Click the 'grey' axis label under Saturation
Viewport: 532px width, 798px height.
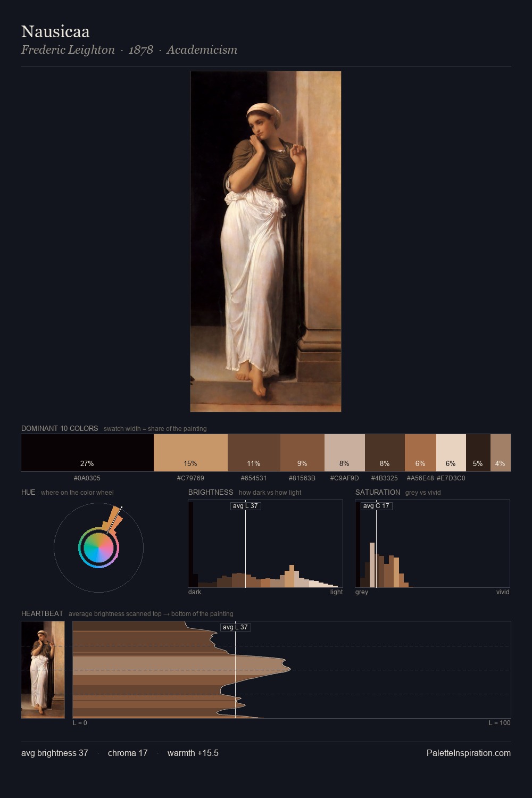[x=362, y=592]
